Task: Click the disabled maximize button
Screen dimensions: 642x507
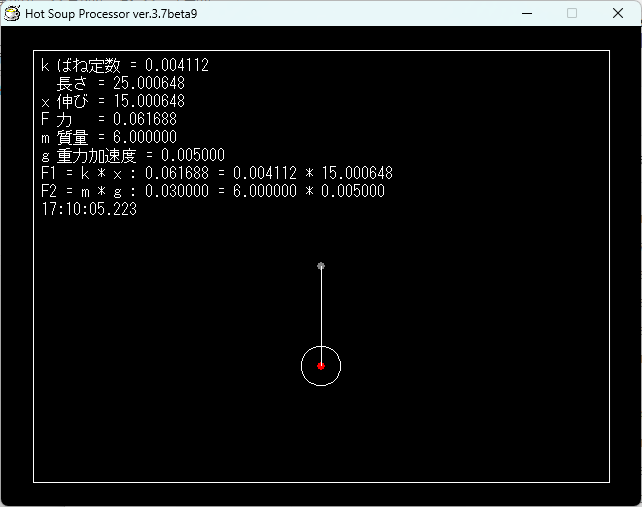Action: [572, 14]
